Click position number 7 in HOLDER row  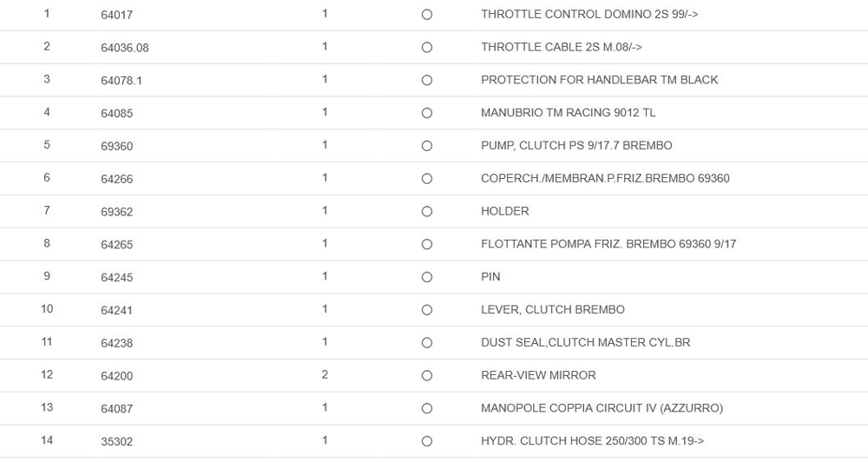(47, 210)
